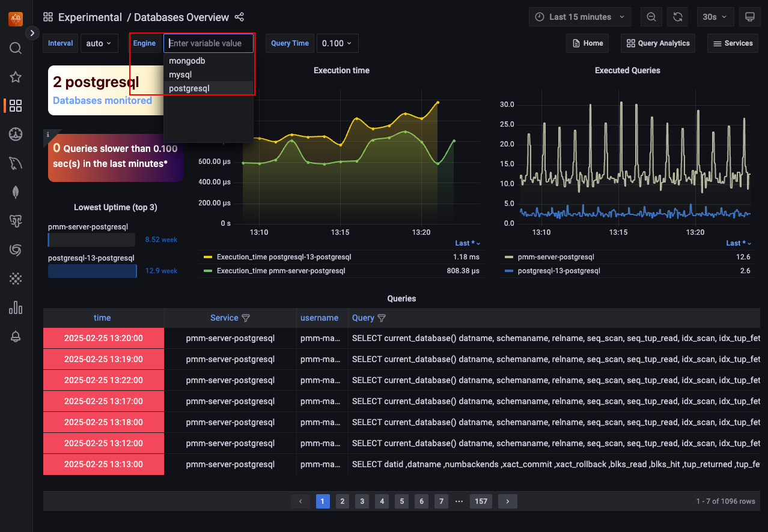Toggle TV display mode icon
The image size is (768, 532).
pyautogui.click(x=749, y=17)
